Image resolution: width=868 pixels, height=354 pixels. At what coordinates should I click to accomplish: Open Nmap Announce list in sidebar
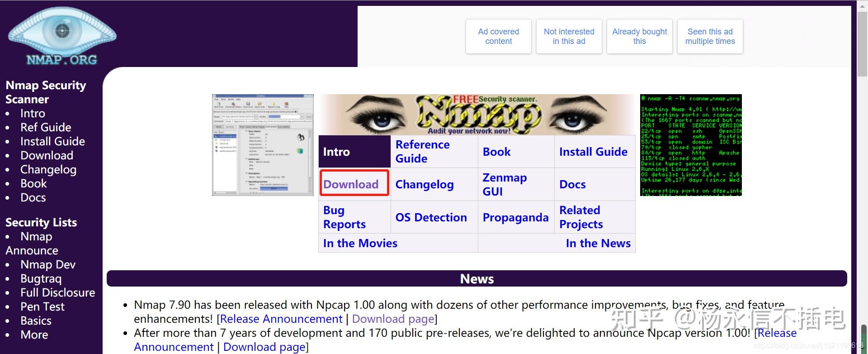(32, 244)
